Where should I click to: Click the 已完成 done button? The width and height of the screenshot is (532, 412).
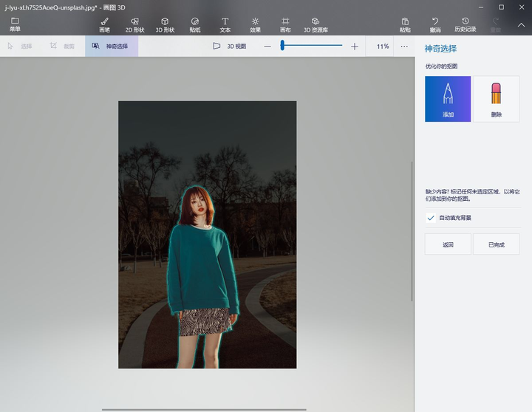click(496, 244)
